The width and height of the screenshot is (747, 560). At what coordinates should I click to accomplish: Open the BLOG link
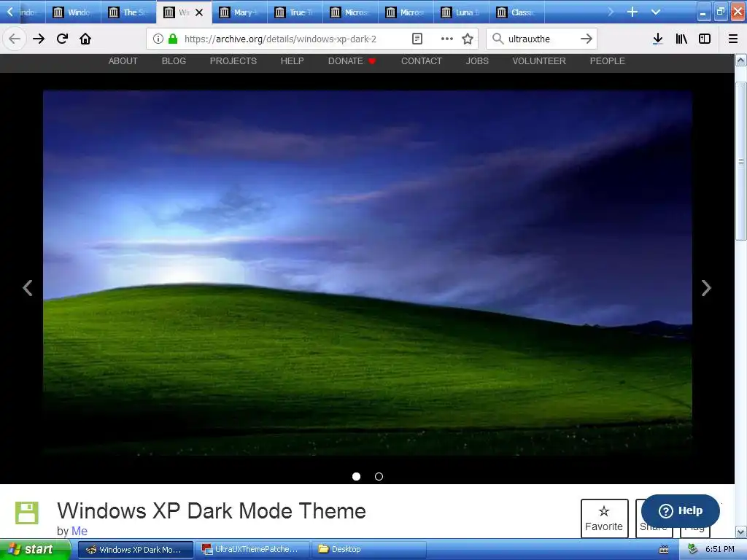[174, 61]
